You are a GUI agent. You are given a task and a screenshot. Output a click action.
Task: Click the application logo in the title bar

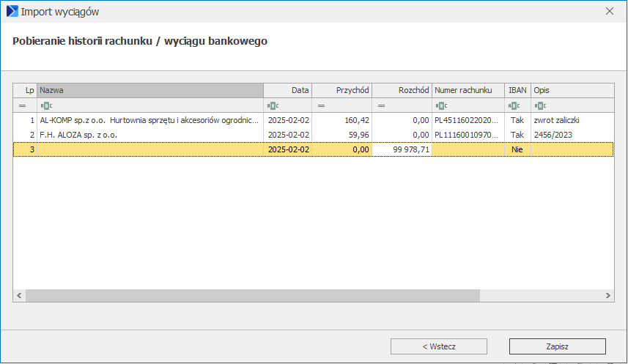click(x=12, y=12)
